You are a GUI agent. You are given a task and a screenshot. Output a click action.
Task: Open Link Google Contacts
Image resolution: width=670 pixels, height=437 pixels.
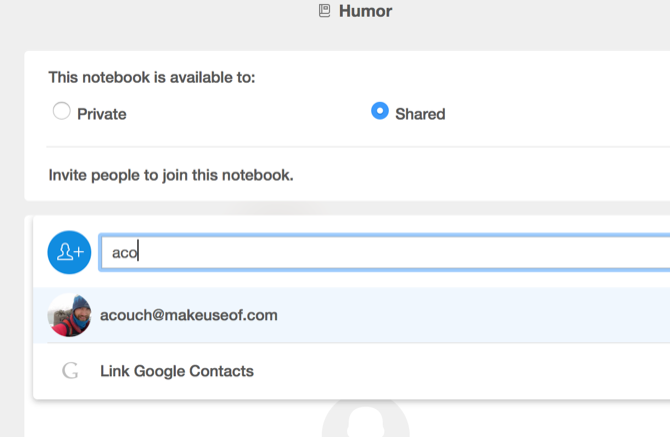177,371
